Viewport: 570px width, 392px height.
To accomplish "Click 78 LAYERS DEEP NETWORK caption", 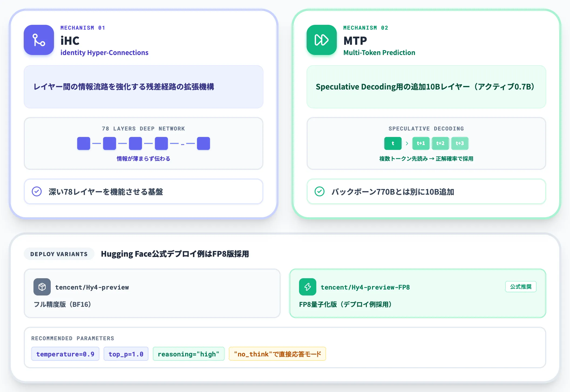I will tap(143, 129).
